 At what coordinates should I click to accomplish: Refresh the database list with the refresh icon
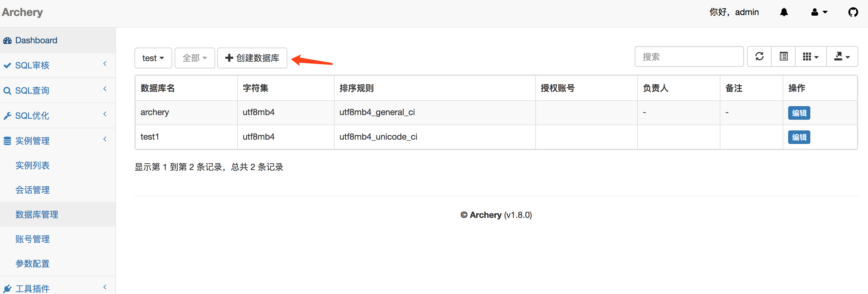pyautogui.click(x=759, y=56)
